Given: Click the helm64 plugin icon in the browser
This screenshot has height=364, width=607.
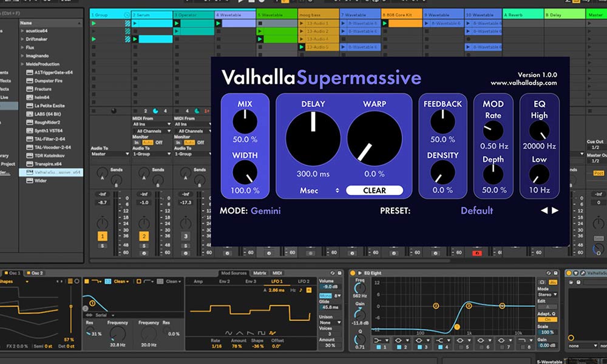Looking at the screenshot, I should click(30, 98).
